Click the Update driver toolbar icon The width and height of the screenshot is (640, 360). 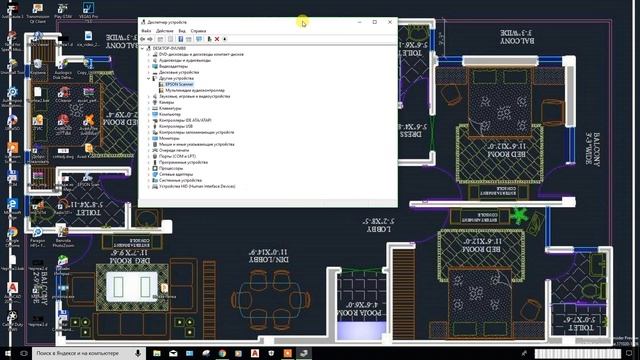tap(209, 39)
